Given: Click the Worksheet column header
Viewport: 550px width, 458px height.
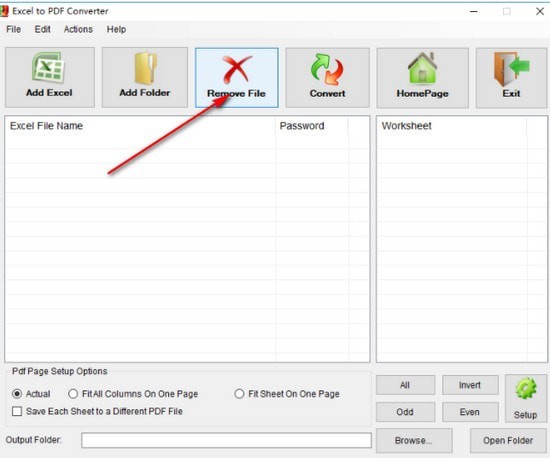Looking at the screenshot, I should tap(452, 126).
